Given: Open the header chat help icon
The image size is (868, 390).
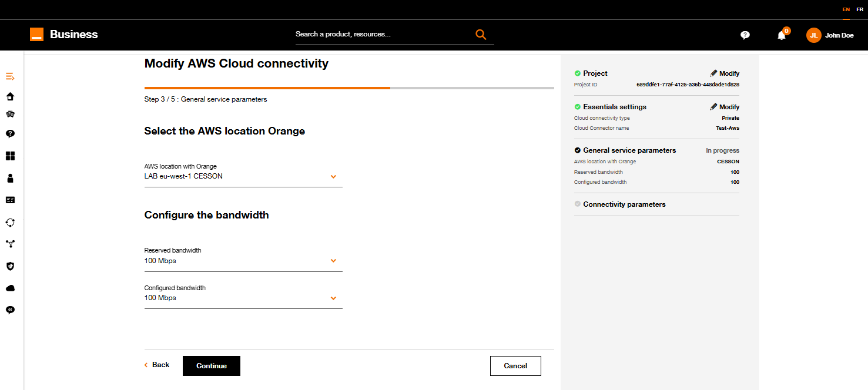Looking at the screenshot, I should coord(745,35).
